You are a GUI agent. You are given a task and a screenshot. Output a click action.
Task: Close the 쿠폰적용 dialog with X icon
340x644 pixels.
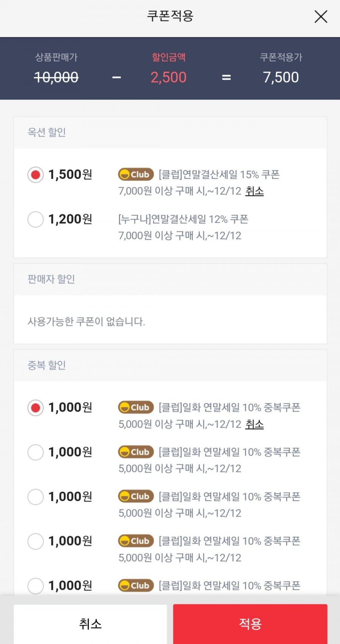pos(321,17)
